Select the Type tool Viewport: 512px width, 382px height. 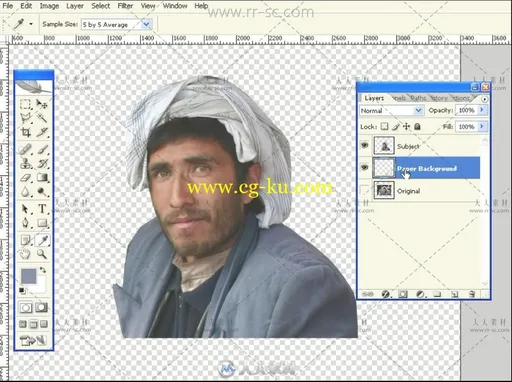(x=42, y=209)
